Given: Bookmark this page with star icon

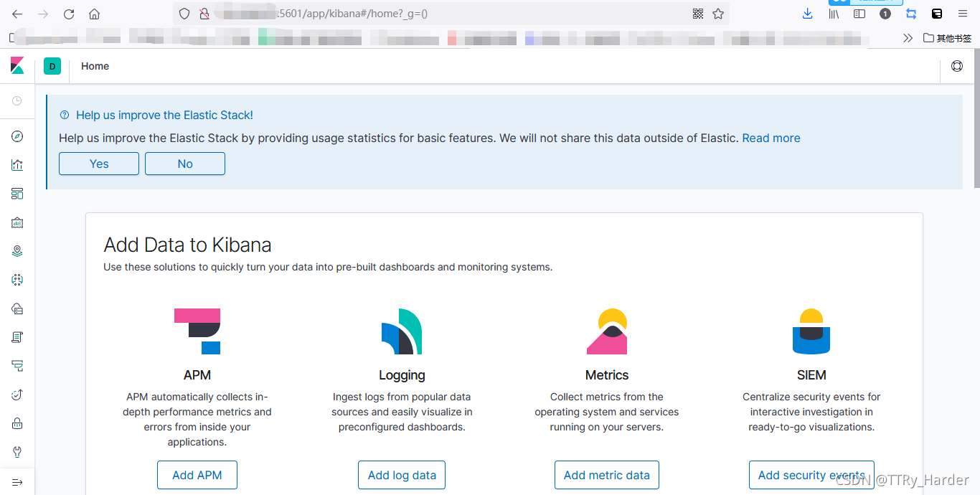Looking at the screenshot, I should click(x=718, y=14).
